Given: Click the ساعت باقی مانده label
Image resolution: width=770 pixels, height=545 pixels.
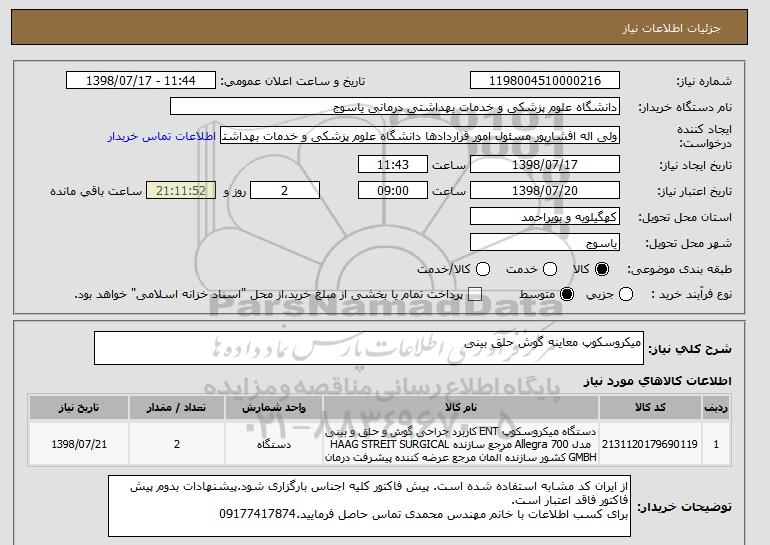Looking at the screenshot, I should 96,191.
